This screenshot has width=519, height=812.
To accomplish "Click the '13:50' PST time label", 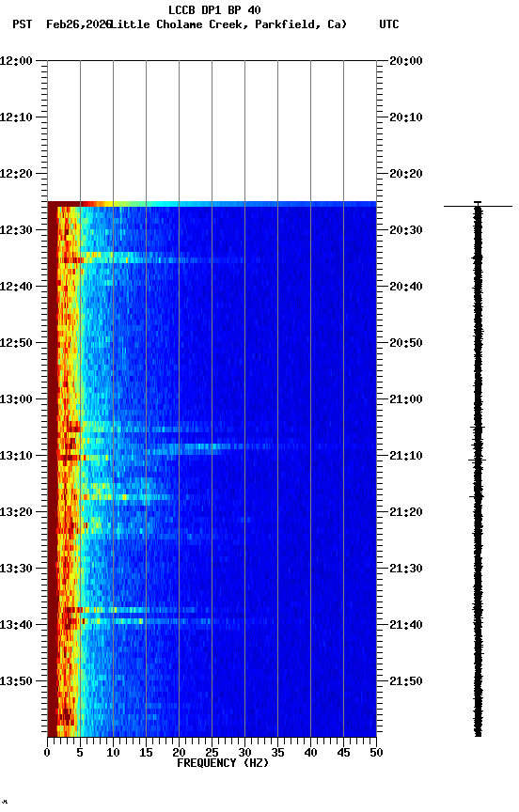I will (x=16, y=681).
